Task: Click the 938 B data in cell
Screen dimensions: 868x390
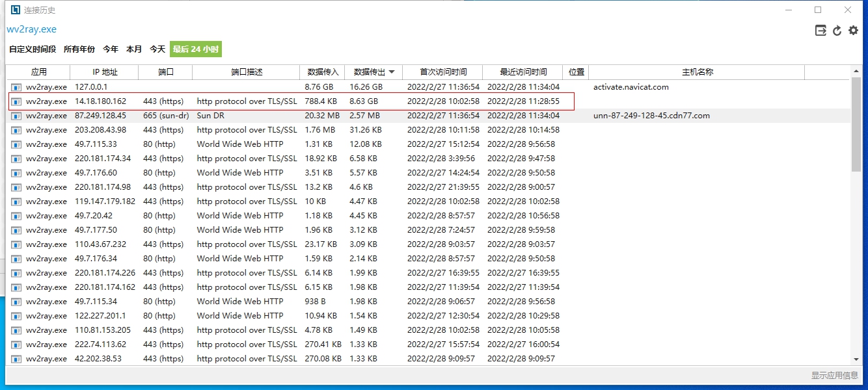Action: pos(316,302)
